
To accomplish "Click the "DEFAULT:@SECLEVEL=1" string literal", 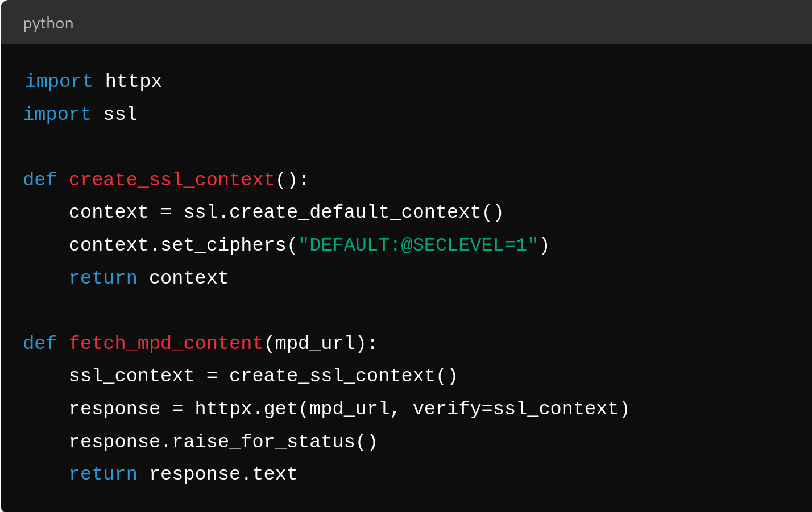I will [418, 245].
